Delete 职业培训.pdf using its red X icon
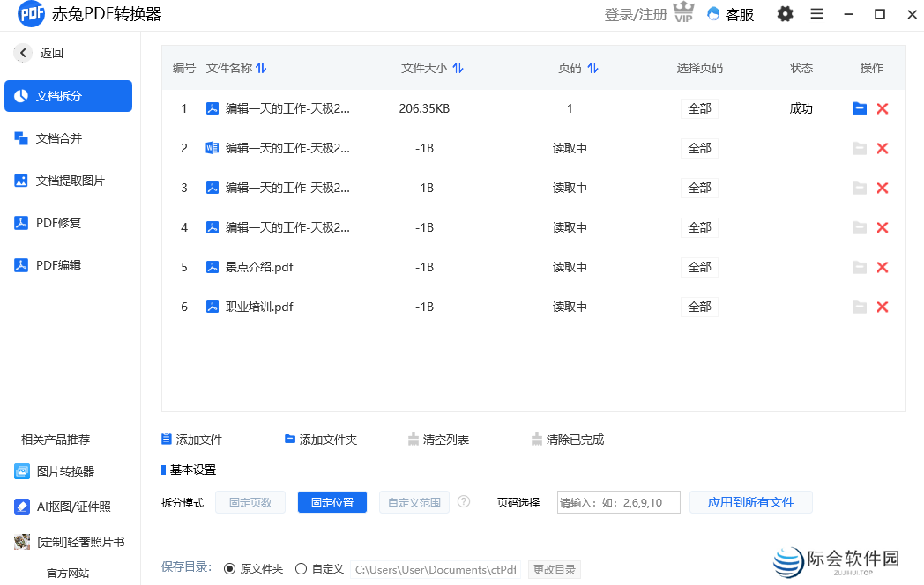 coord(883,307)
